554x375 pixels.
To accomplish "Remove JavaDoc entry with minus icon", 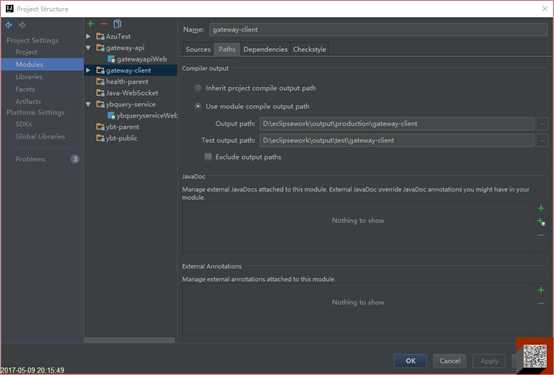I will pos(541,235).
